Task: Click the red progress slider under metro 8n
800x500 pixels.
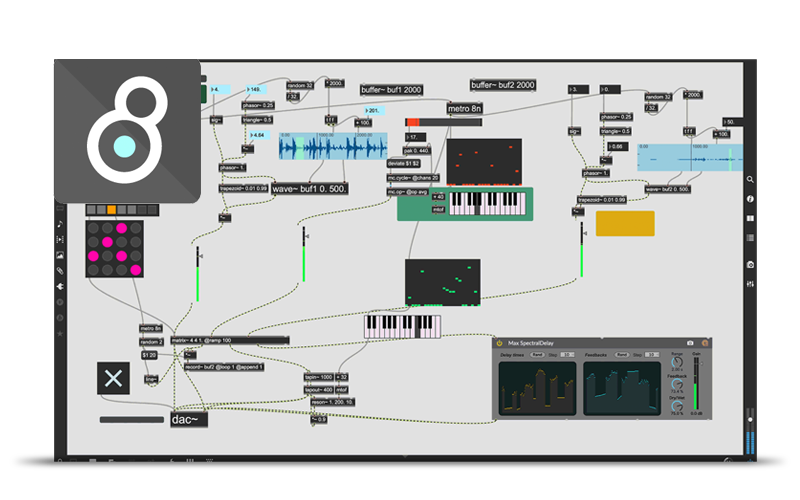Action: click(443, 122)
